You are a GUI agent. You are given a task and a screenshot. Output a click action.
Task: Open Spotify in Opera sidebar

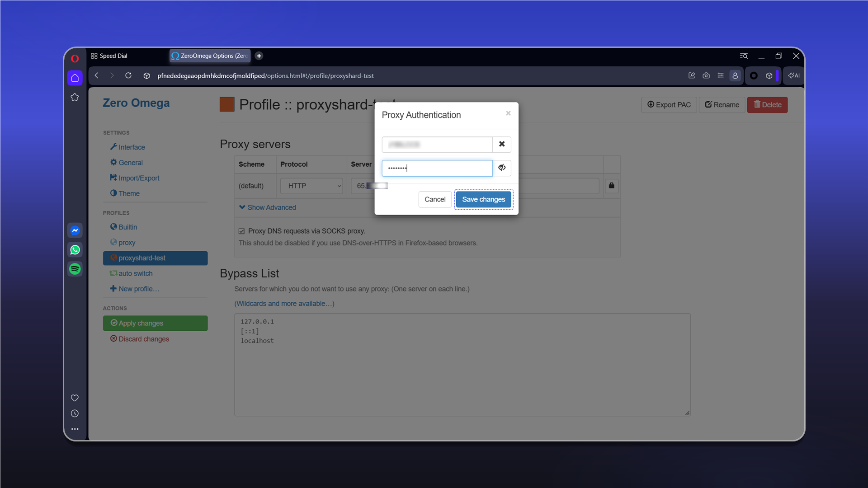click(x=75, y=269)
